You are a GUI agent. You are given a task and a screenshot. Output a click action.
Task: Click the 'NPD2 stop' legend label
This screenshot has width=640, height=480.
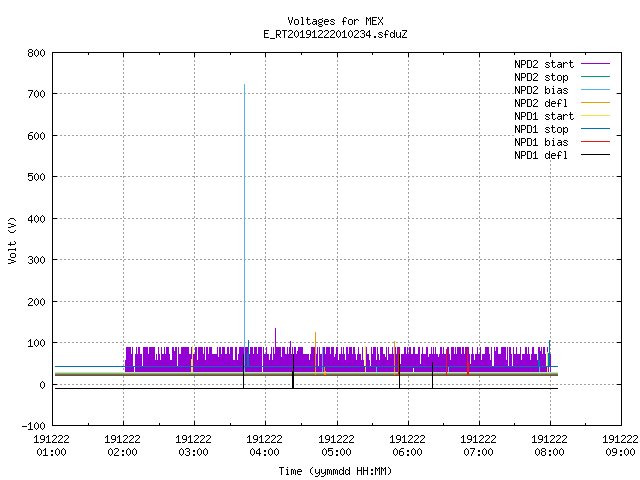click(x=541, y=77)
